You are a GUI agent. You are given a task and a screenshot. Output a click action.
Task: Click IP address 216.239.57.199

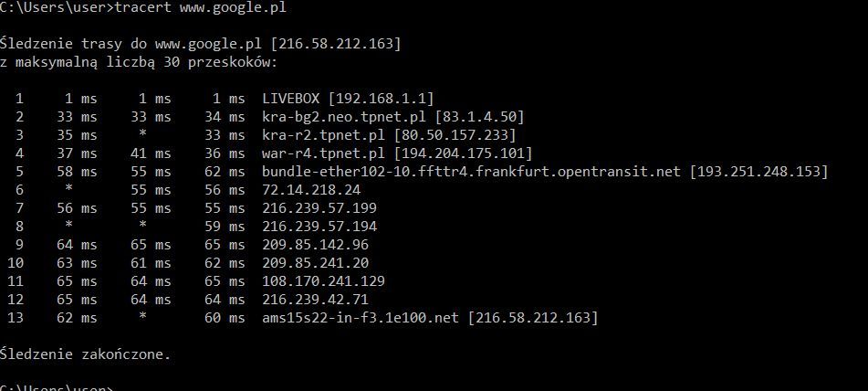pos(315,207)
